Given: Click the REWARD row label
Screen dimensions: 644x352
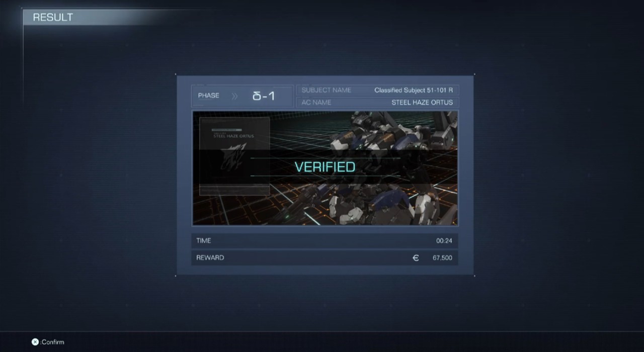Looking at the screenshot, I should pos(210,257).
